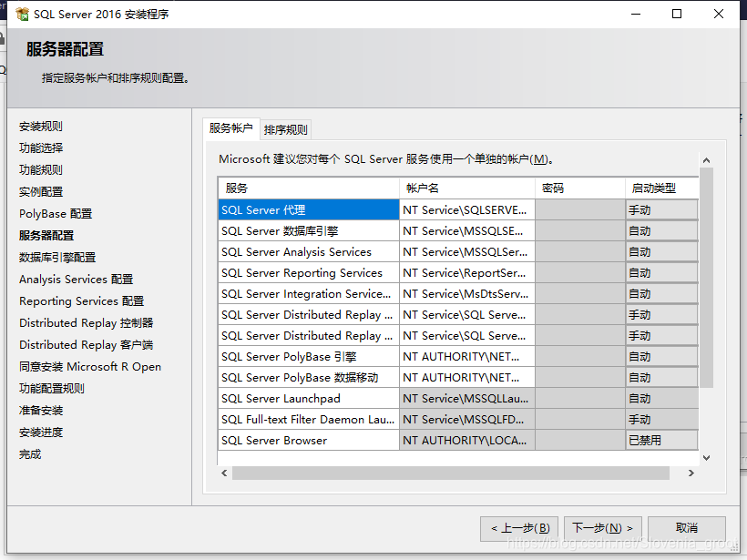Click the 密码 column header
The height and width of the screenshot is (560, 747).
tap(580, 188)
